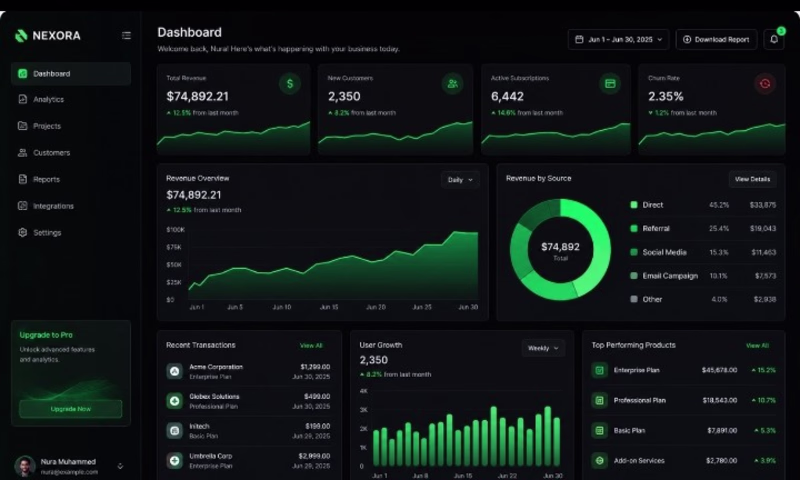Click the Analytics icon in sidebar
This screenshot has width=800, height=480.
tap(22, 99)
